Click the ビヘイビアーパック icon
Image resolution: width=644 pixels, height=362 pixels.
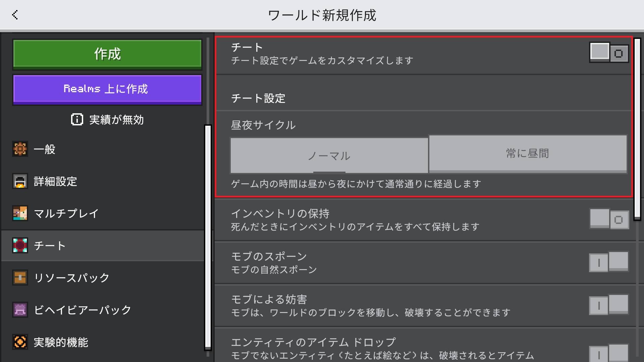(20, 310)
